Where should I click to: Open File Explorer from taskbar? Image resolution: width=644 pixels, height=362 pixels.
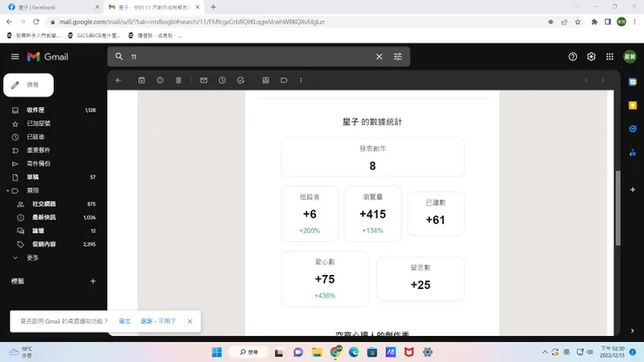click(317, 352)
